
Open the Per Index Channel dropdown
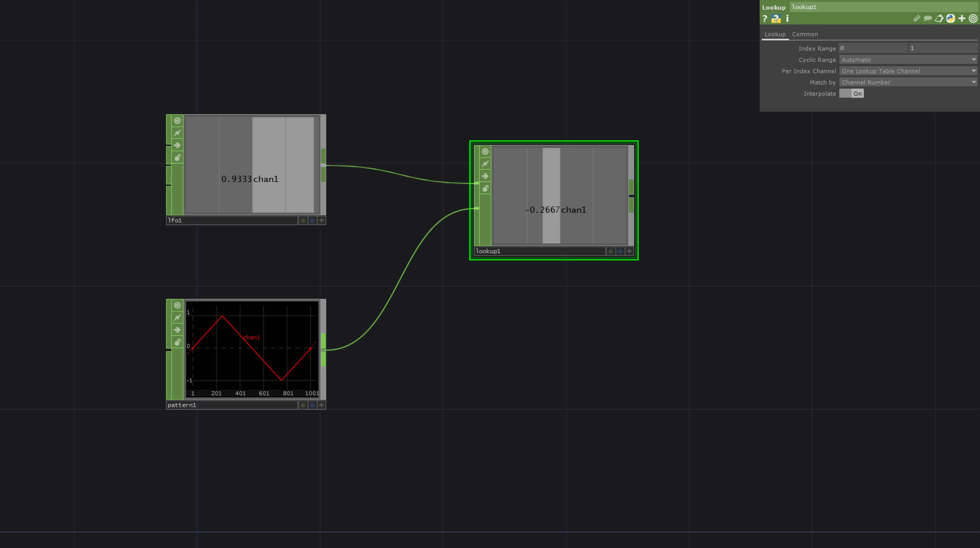pos(908,71)
